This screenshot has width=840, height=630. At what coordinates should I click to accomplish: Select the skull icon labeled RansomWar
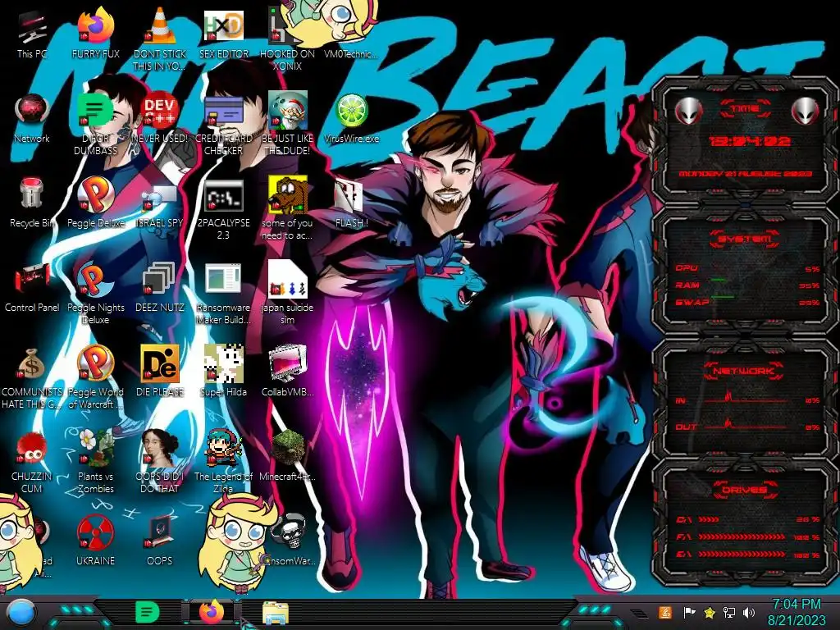[290, 532]
